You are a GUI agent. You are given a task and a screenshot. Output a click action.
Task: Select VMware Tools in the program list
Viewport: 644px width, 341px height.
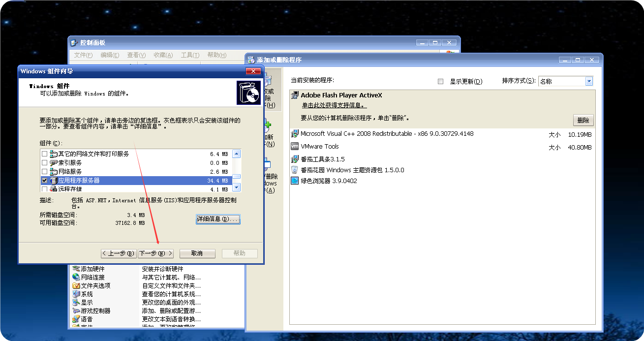pos(320,146)
